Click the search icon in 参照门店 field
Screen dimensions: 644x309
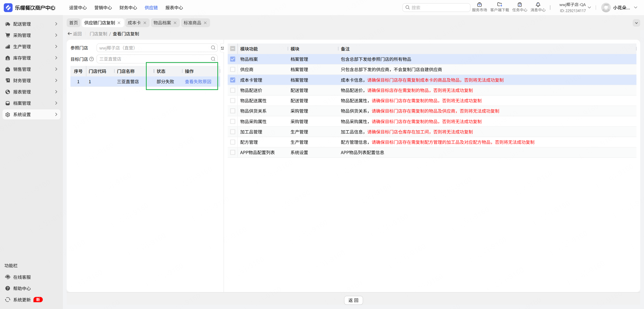click(213, 48)
